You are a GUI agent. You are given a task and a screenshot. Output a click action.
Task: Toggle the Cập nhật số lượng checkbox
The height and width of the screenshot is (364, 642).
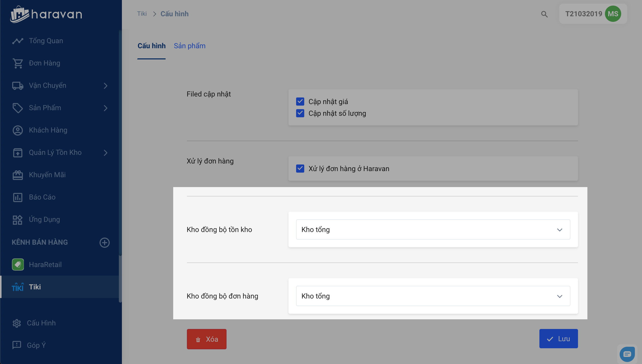[300, 113]
